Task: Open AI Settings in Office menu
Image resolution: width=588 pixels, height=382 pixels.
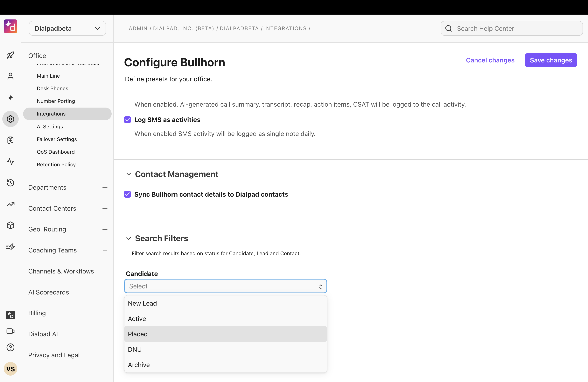Action: (50, 126)
